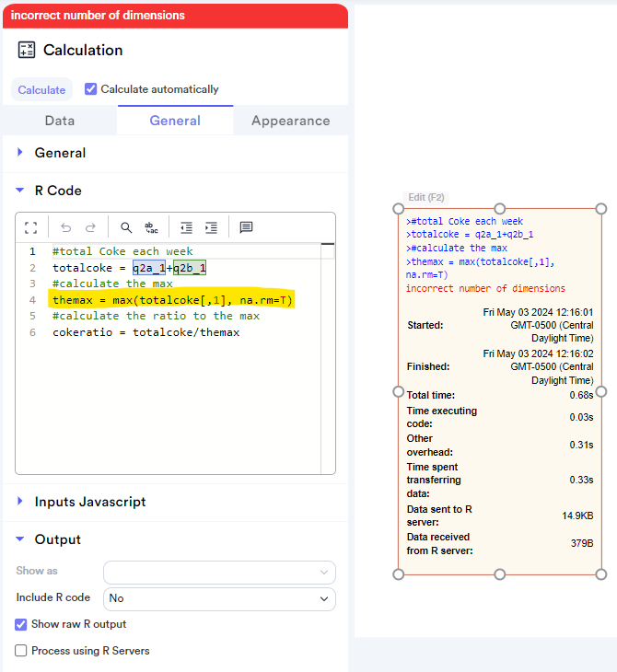Open the Show as dropdown
The image size is (617, 672).
click(x=219, y=572)
